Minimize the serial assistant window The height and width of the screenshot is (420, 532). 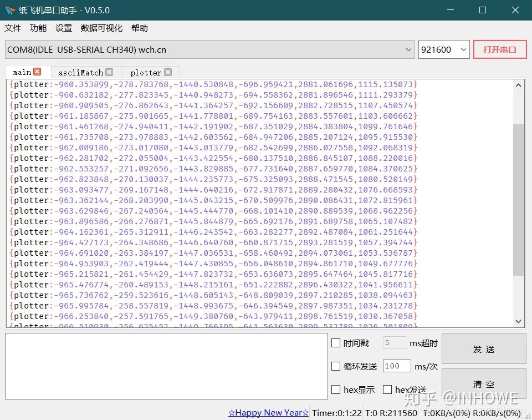[x=450, y=10]
